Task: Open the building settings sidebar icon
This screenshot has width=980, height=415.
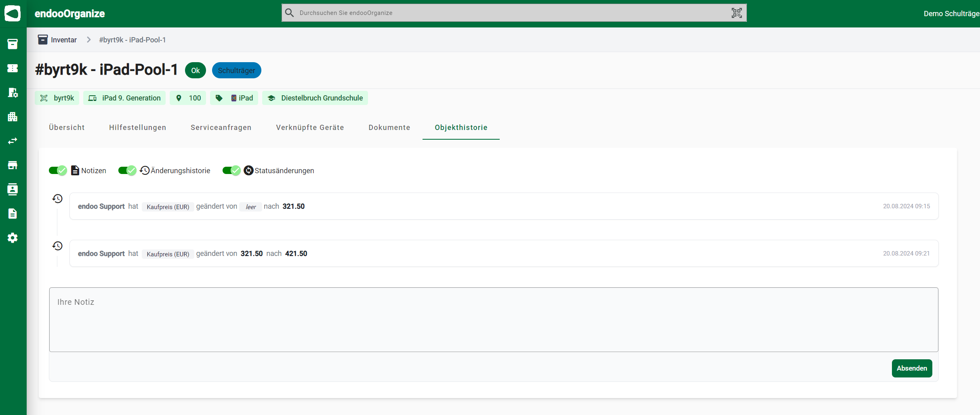Action: pos(13,92)
